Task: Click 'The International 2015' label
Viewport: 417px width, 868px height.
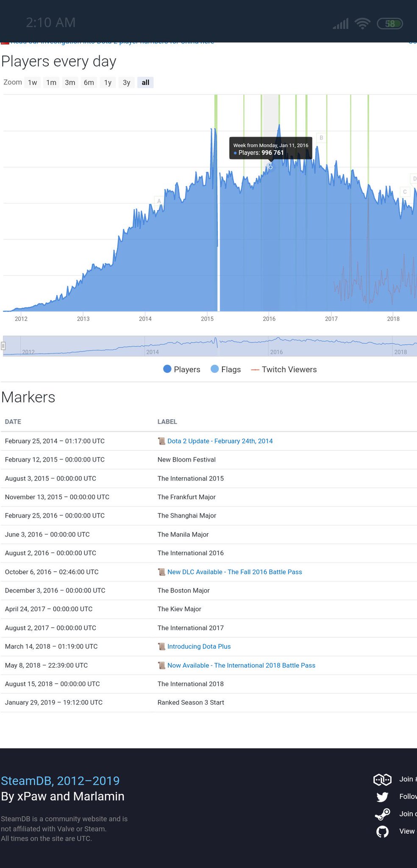Action: [x=191, y=478]
